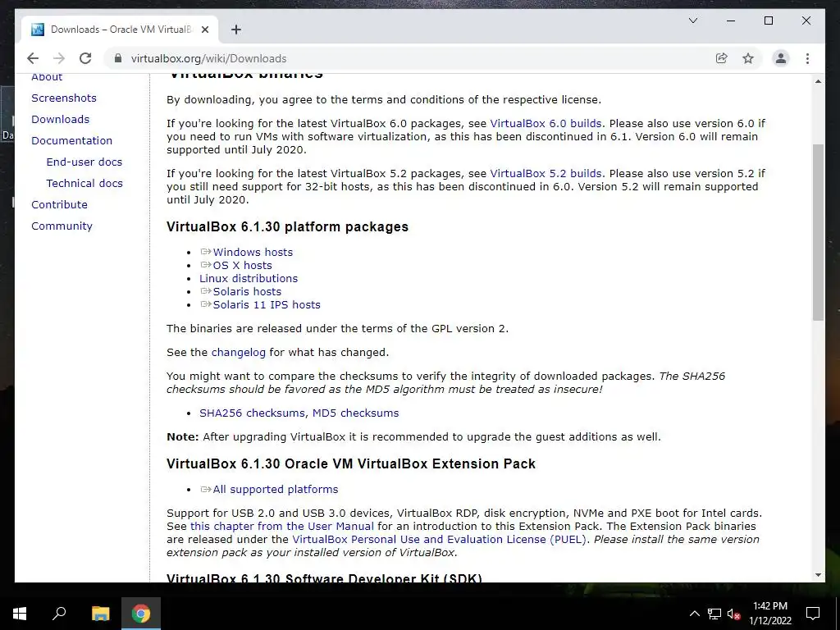
Task: Download the Windows hosts package
Action: coord(253,253)
